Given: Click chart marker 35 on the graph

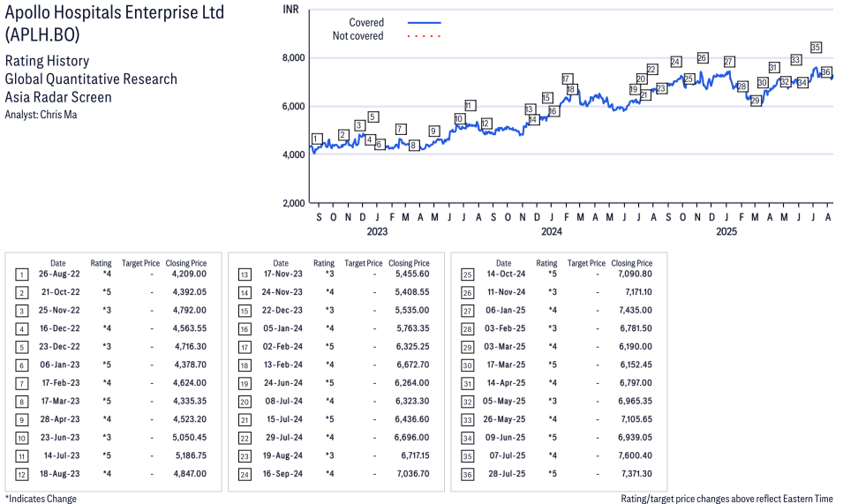Looking at the screenshot, I should coord(816,48).
